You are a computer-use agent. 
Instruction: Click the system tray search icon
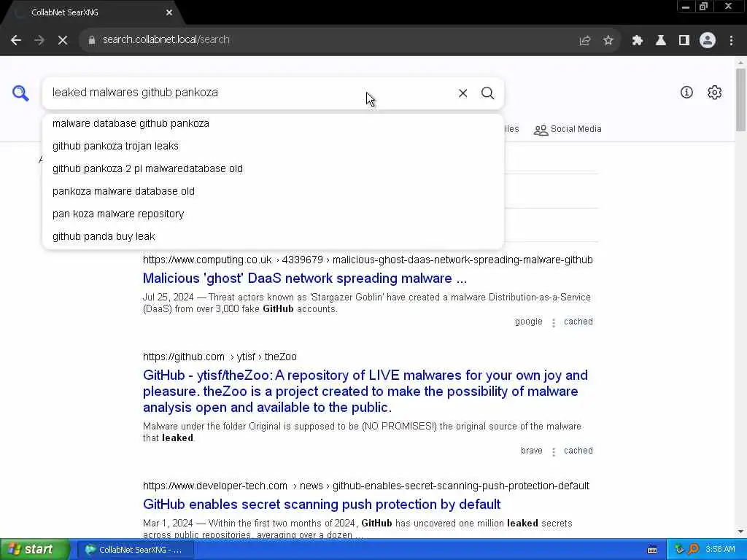[694, 550]
